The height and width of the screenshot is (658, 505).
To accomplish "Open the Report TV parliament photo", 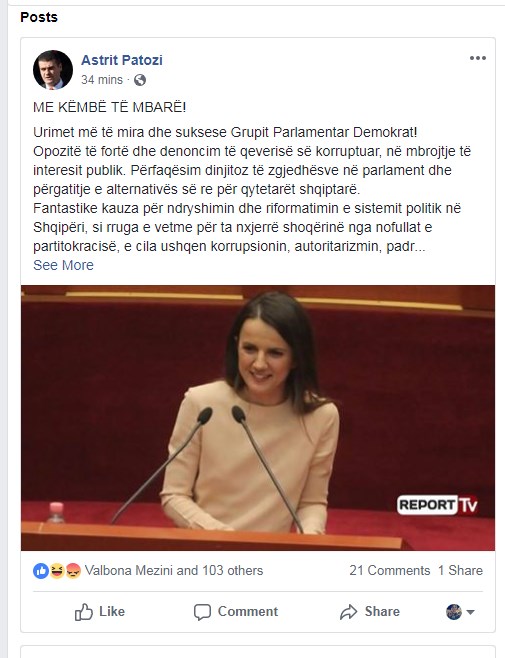I will pyautogui.click(x=258, y=418).
